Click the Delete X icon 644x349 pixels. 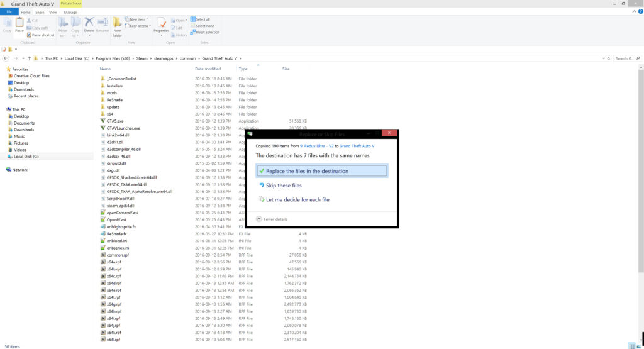pos(89,22)
